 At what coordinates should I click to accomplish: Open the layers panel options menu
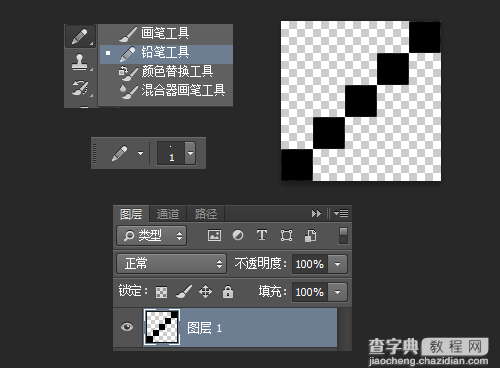(341, 213)
